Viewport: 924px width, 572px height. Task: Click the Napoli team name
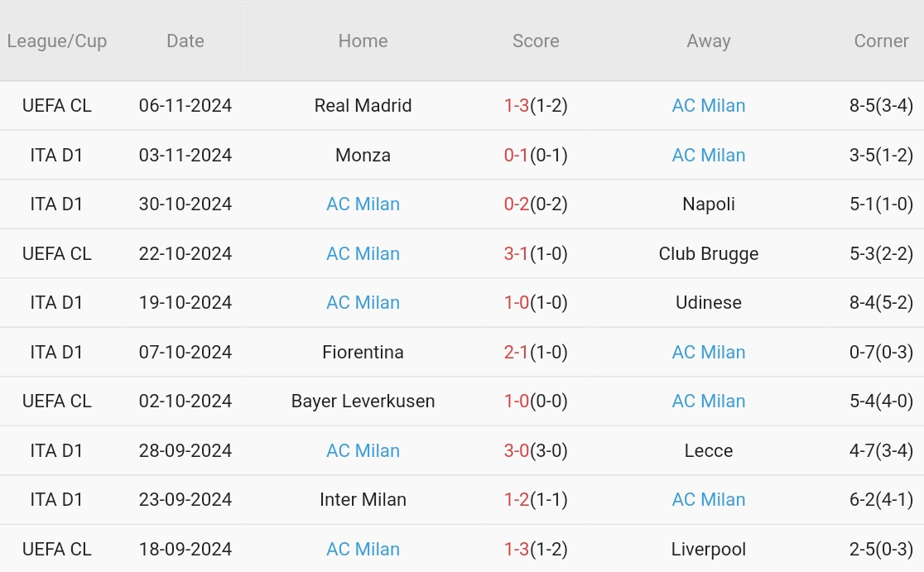click(709, 204)
